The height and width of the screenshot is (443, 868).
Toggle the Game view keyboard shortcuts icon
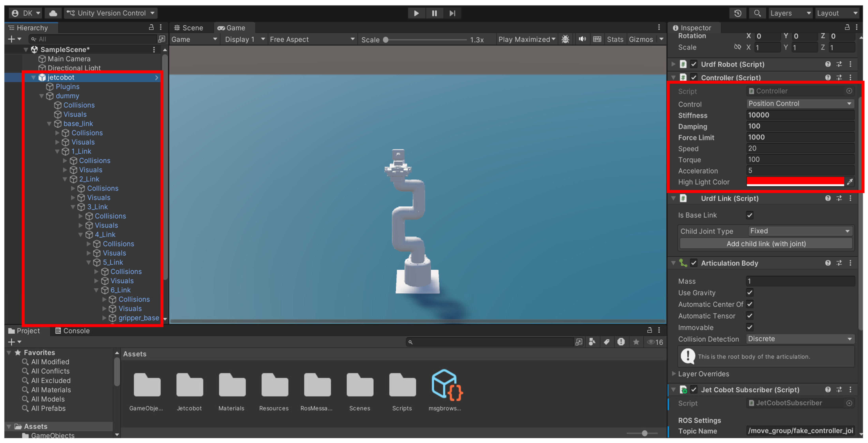pyautogui.click(x=597, y=40)
